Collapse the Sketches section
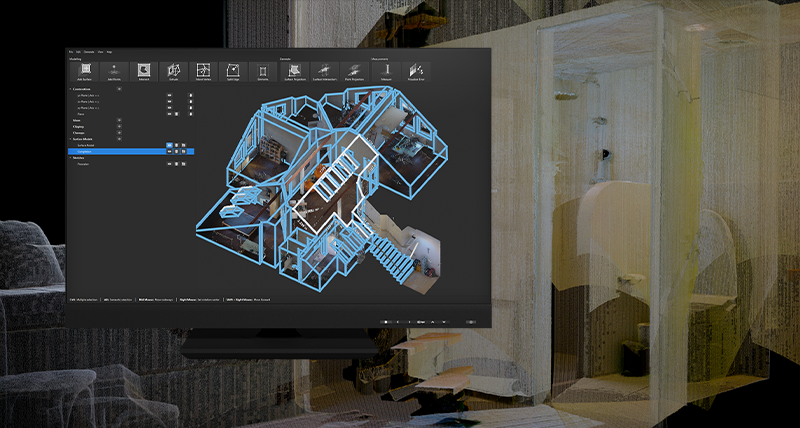 tap(71, 158)
